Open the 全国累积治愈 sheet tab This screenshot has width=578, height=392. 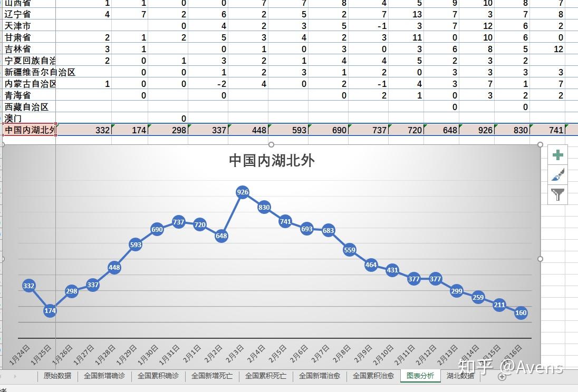373,376
